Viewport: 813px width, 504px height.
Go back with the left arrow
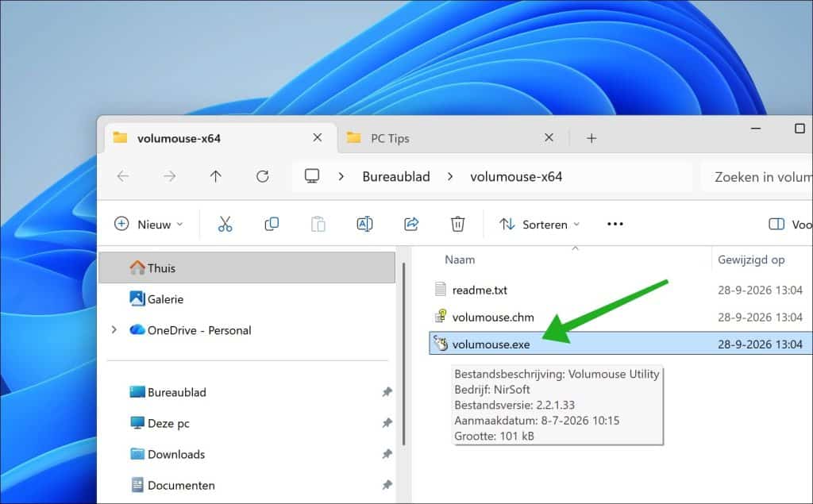pyautogui.click(x=123, y=176)
